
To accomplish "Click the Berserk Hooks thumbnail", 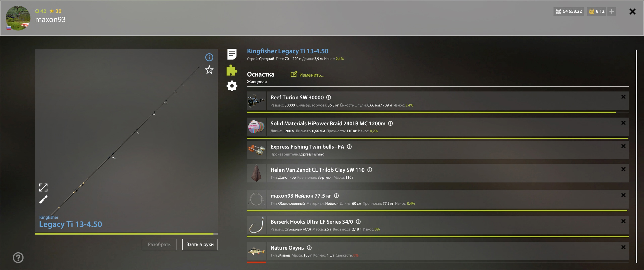I will [x=256, y=225].
